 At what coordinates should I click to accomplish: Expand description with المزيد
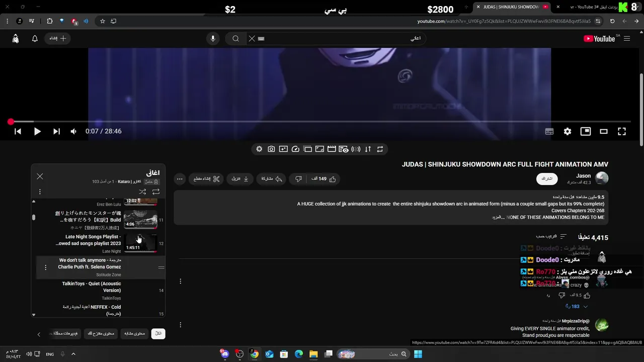tap(497, 217)
